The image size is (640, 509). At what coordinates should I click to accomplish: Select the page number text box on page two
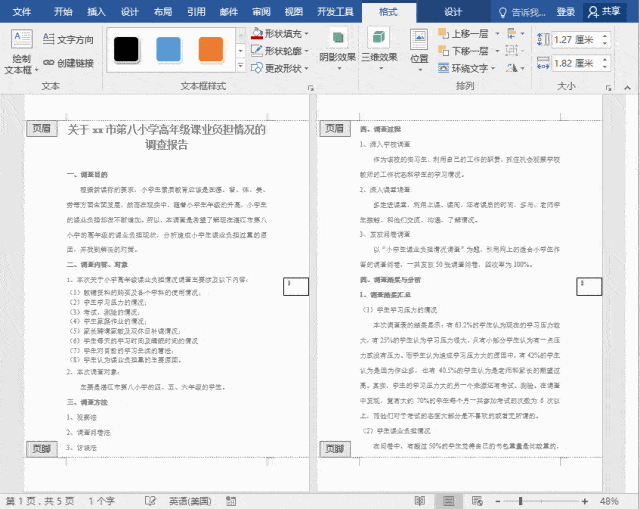[589, 286]
